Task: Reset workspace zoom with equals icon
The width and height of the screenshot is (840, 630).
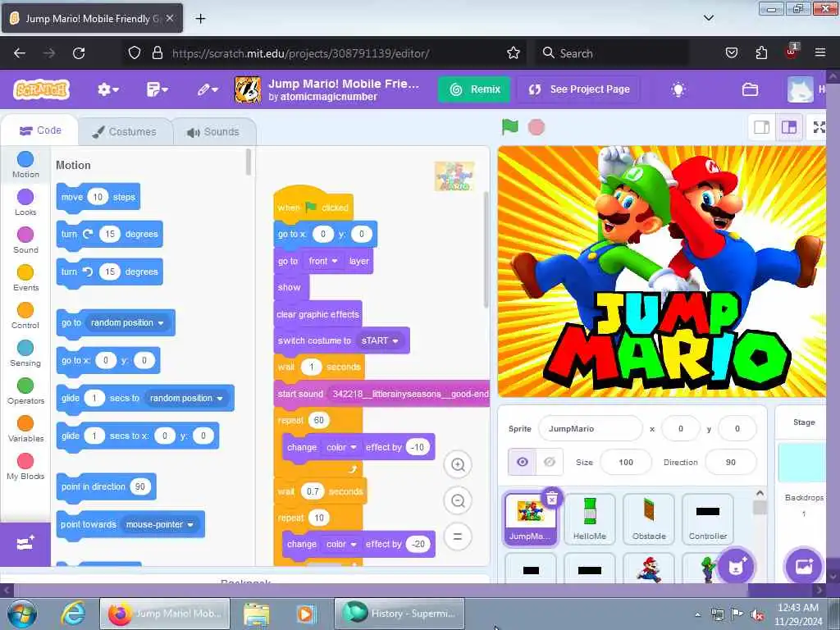Action: point(458,536)
